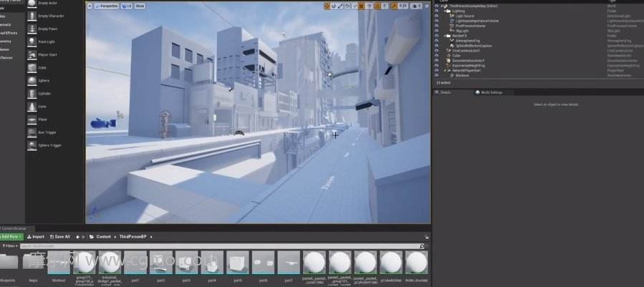
Task: Pick the Empty Pawn icon
Action: [32, 29]
